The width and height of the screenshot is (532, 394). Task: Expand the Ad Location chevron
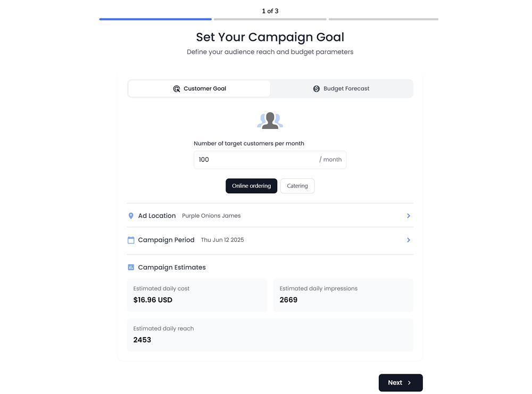coord(408,216)
